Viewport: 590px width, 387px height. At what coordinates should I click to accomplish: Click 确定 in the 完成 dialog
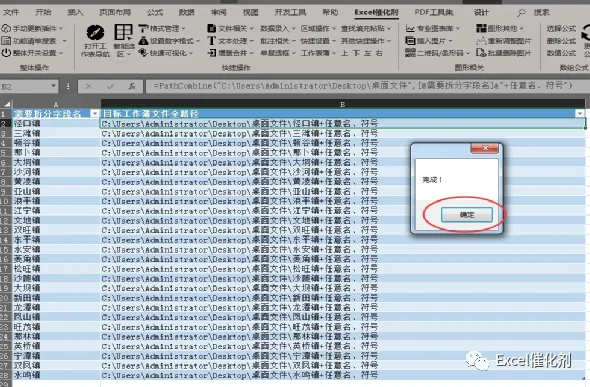(467, 215)
